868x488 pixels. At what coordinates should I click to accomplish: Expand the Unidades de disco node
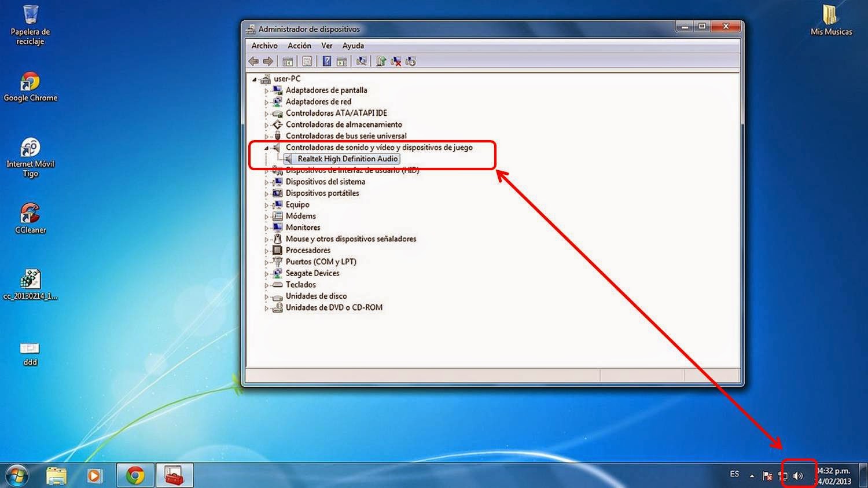click(x=266, y=296)
